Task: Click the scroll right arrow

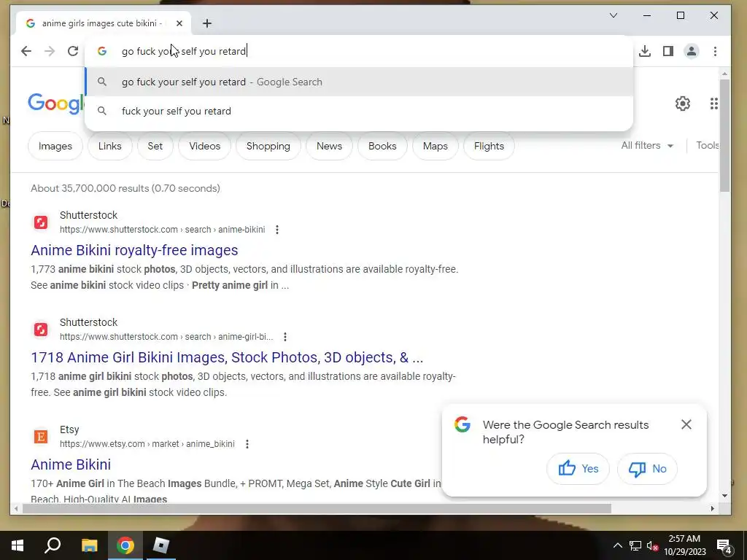Action: pos(712,508)
